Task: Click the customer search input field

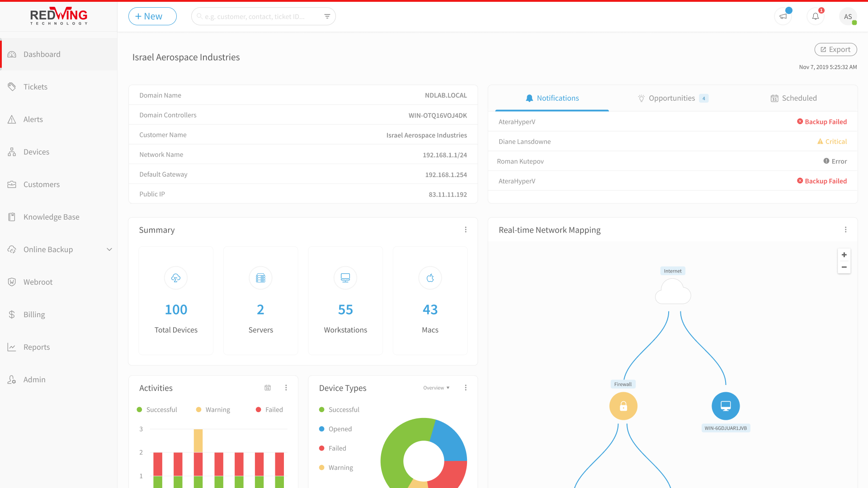Action: click(260, 16)
